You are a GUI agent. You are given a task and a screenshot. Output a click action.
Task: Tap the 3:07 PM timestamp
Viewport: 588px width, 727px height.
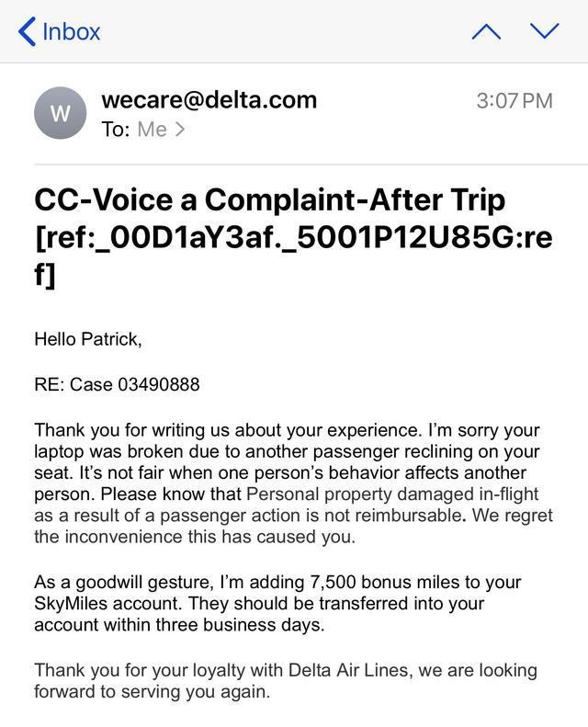coord(514,100)
